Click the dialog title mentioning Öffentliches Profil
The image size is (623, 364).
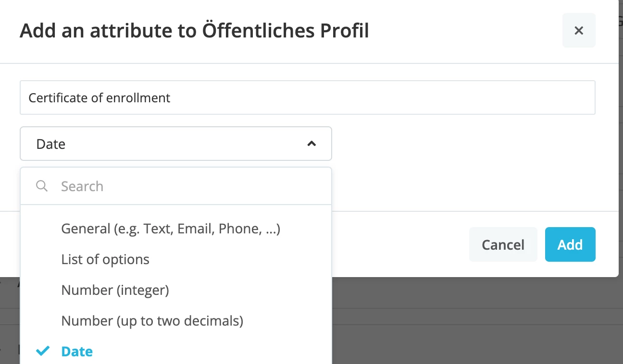(194, 31)
